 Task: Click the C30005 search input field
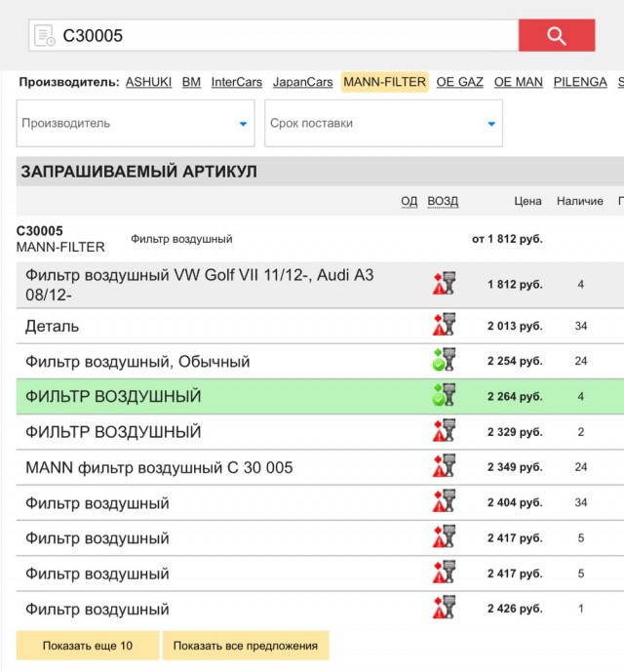[x=273, y=35]
